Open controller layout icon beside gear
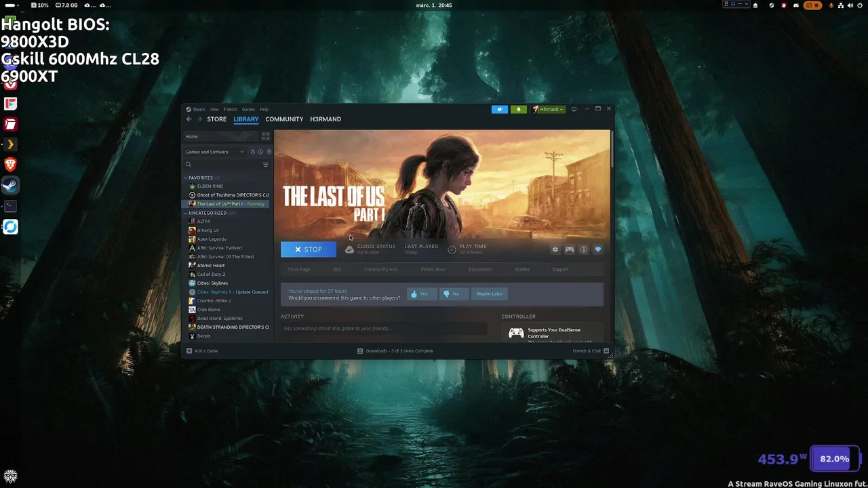The height and width of the screenshot is (488, 868). click(570, 249)
